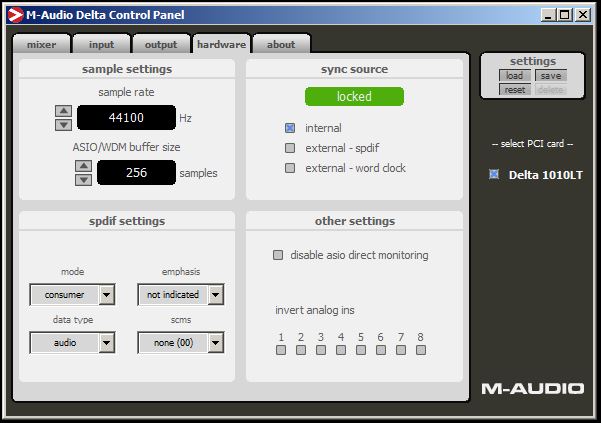Screen dimensions: 601x423
Task: Click the reset settings button
Action: pyautogui.click(x=514, y=90)
